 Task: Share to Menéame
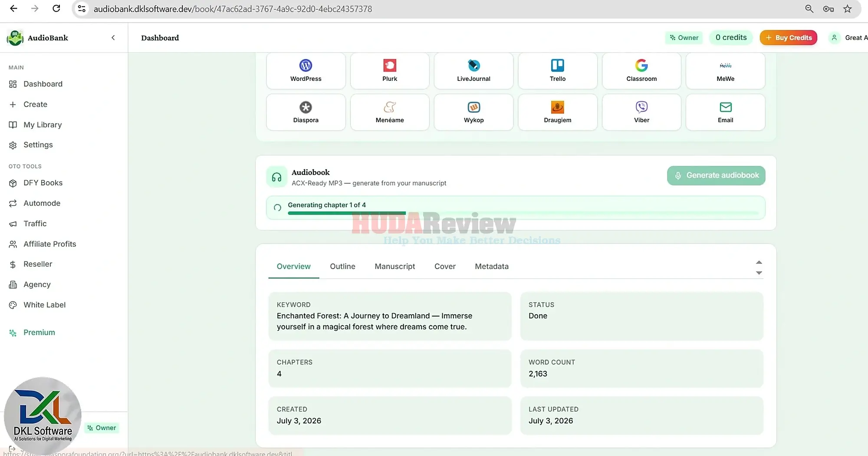tap(390, 112)
